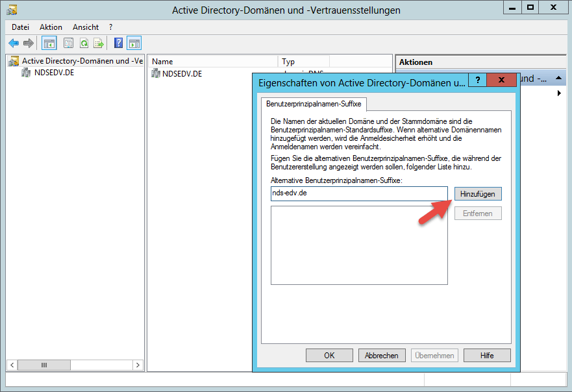Open the Aktion menu
The width and height of the screenshot is (572, 392).
pyautogui.click(x=50, y=27)
